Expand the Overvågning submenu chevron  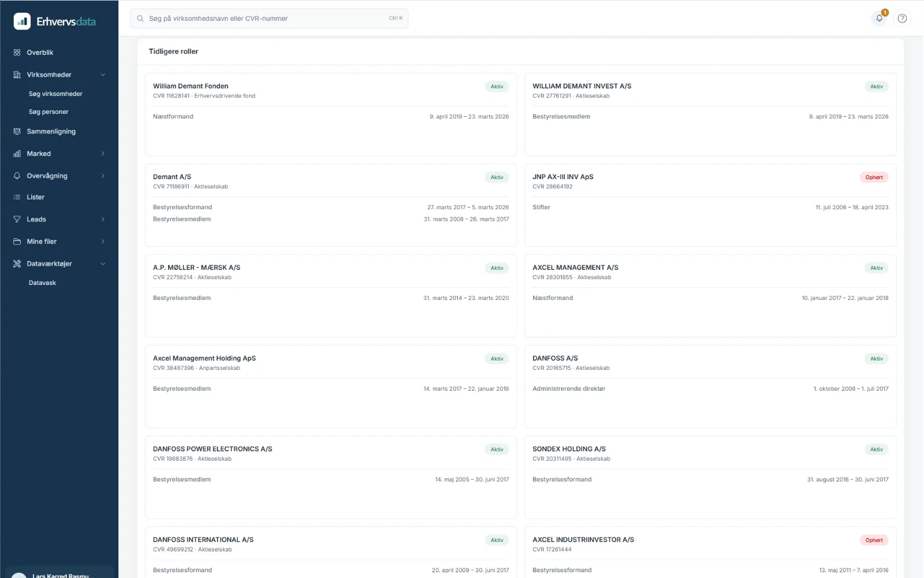[103, 176]
